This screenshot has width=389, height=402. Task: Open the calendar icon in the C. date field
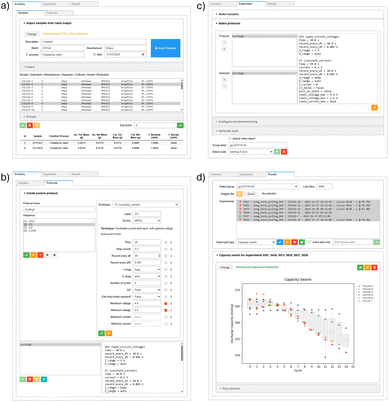pyautogui.click(x=143, y=54)
